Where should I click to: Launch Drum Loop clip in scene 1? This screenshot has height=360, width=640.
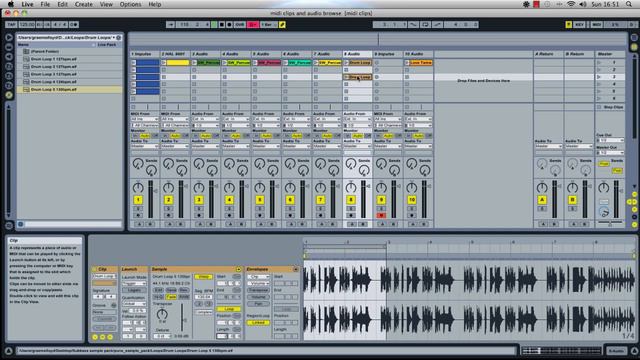click(x=347, y=62)
